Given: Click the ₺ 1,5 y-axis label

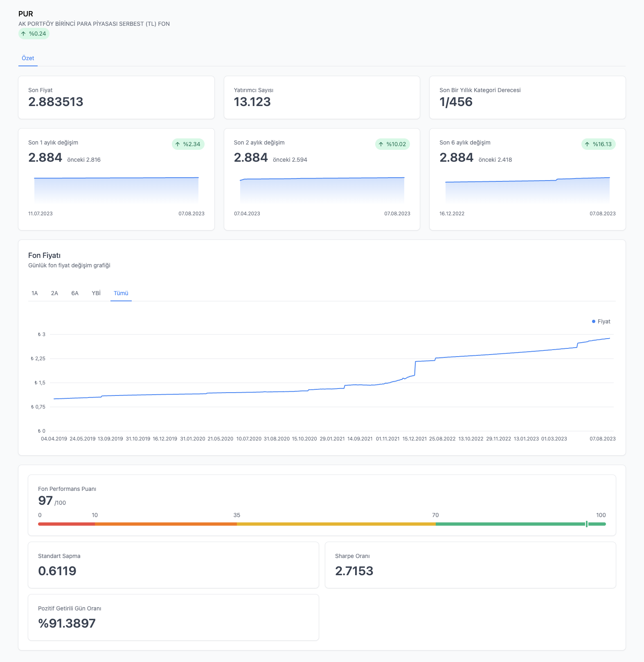Looking at the screenshot, I should 40,383.
